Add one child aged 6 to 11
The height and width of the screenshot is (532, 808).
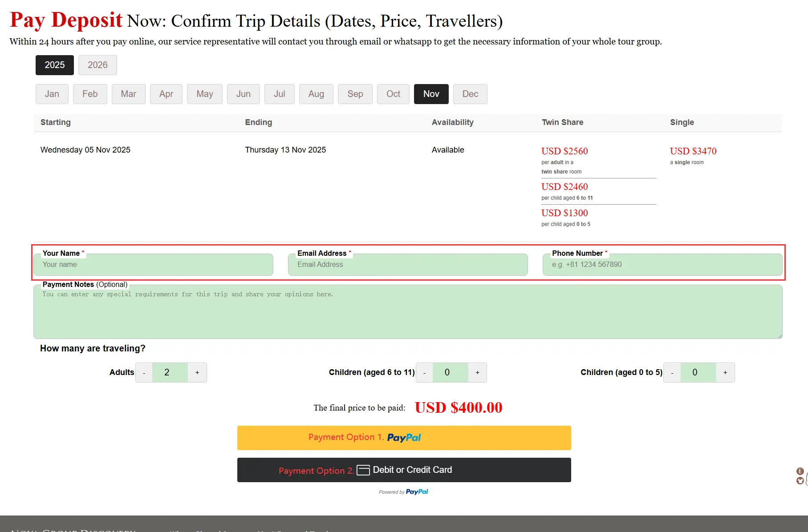(x=477, y=372)
